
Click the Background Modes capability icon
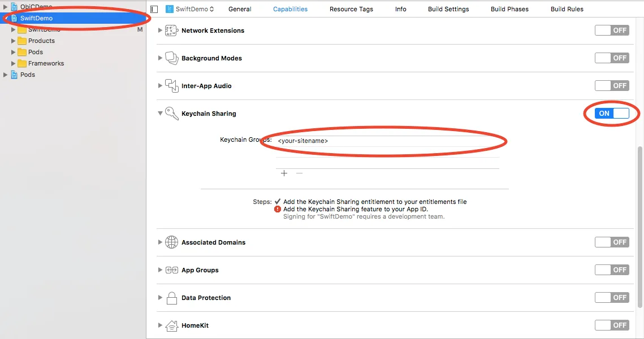[171, 58]
